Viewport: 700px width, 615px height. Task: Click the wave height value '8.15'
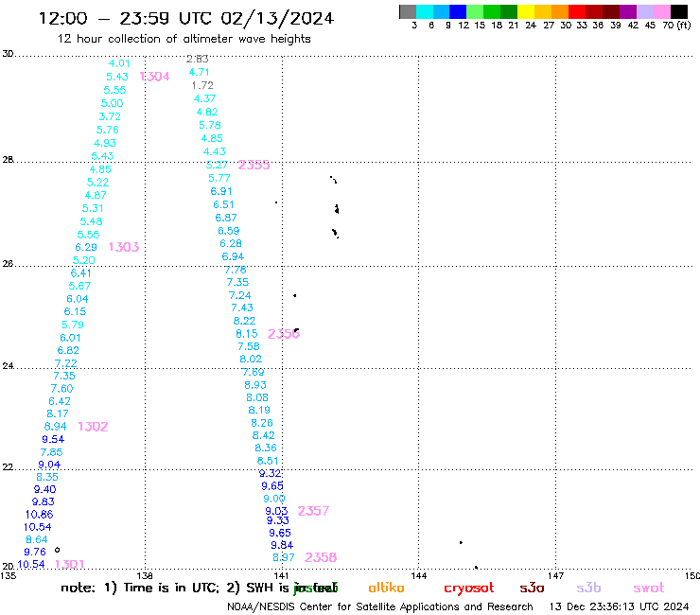[x=247, y=334]
